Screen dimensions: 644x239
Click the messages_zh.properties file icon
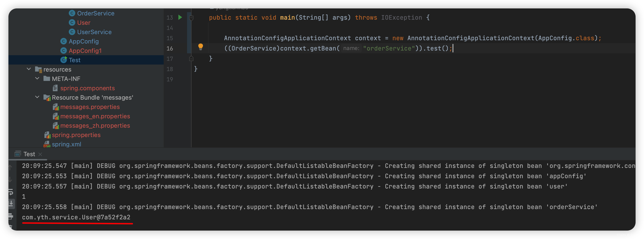[x=56, y=126]
